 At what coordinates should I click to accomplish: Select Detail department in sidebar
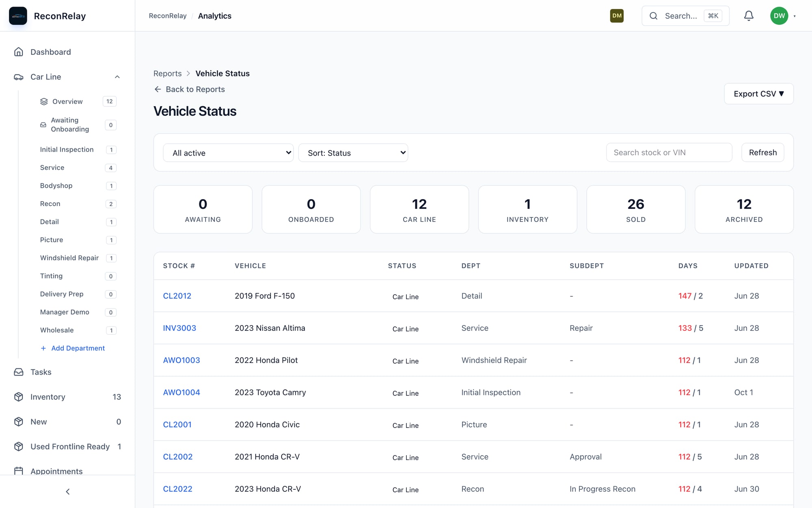point(49,222)
